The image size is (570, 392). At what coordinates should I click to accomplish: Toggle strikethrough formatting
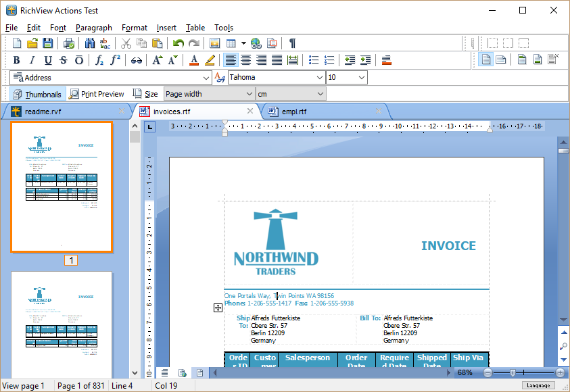pos(64,60)
